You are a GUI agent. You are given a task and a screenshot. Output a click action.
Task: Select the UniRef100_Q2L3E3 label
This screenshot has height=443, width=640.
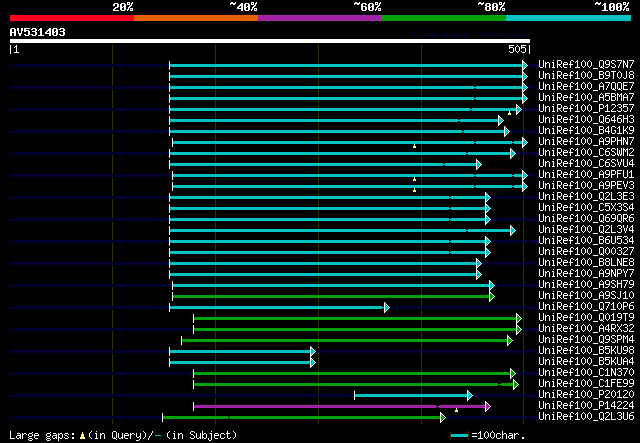(586, 197)
